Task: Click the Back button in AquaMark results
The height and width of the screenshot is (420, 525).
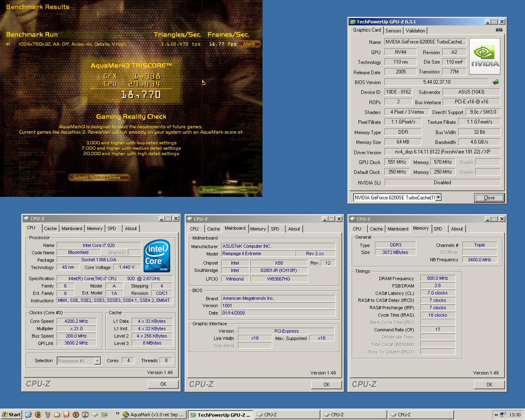Action: point(228,189)
